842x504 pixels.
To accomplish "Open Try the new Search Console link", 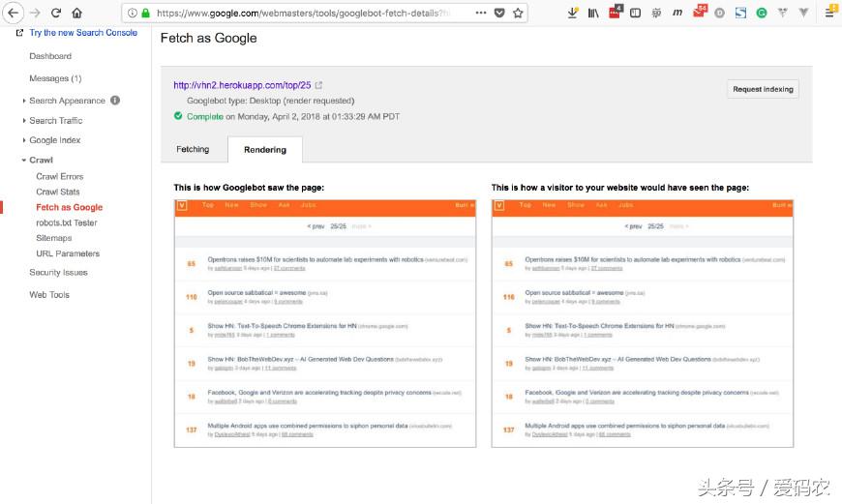I will (83, 33).
